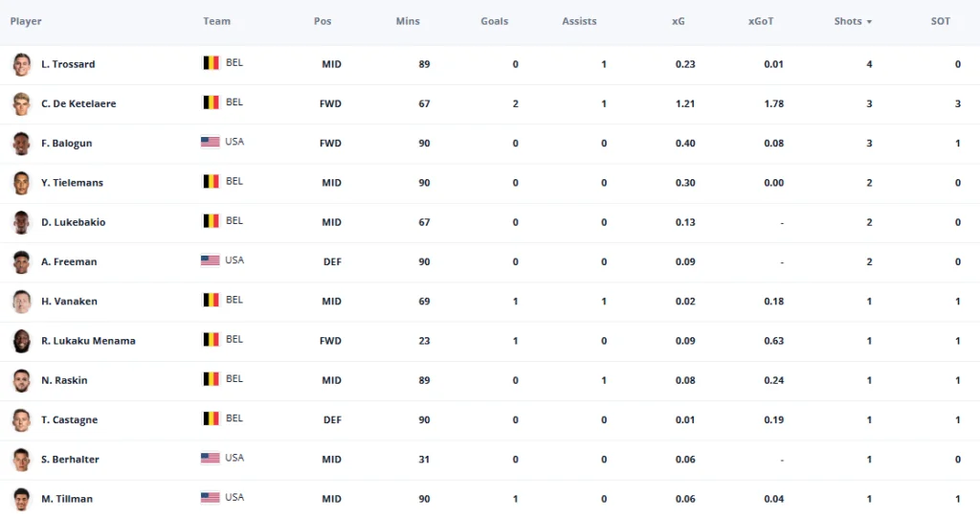Click C. De Ketelaere's player photo
Viewport: 980px width, 519px height.
(x=21, y=103)
